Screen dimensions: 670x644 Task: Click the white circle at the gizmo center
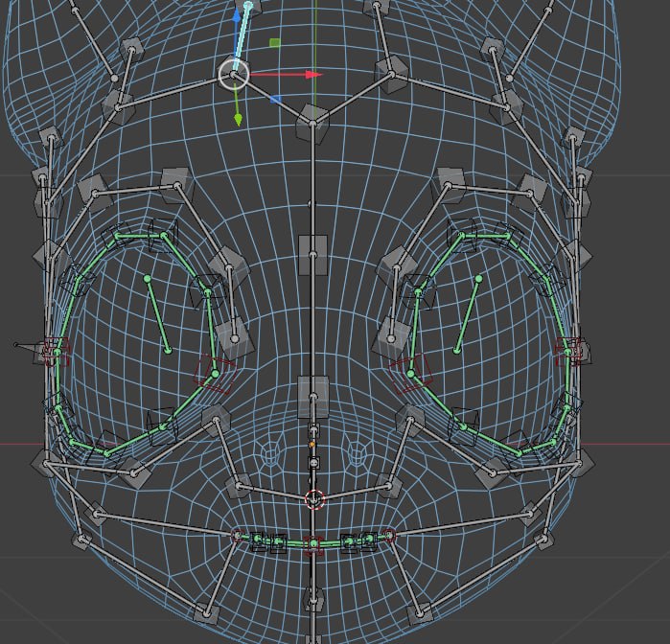[x=233, y=75]
